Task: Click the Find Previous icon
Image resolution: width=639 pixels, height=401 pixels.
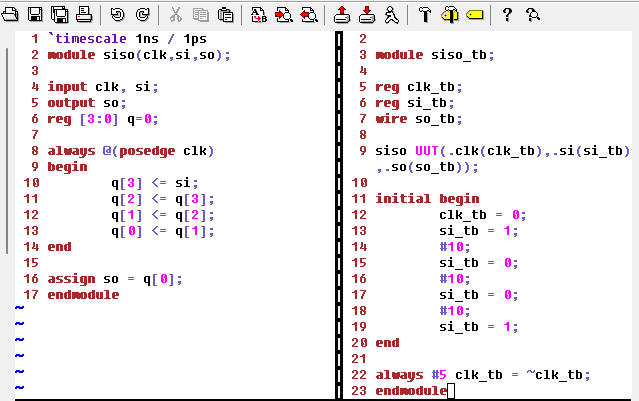Action: 308,14
